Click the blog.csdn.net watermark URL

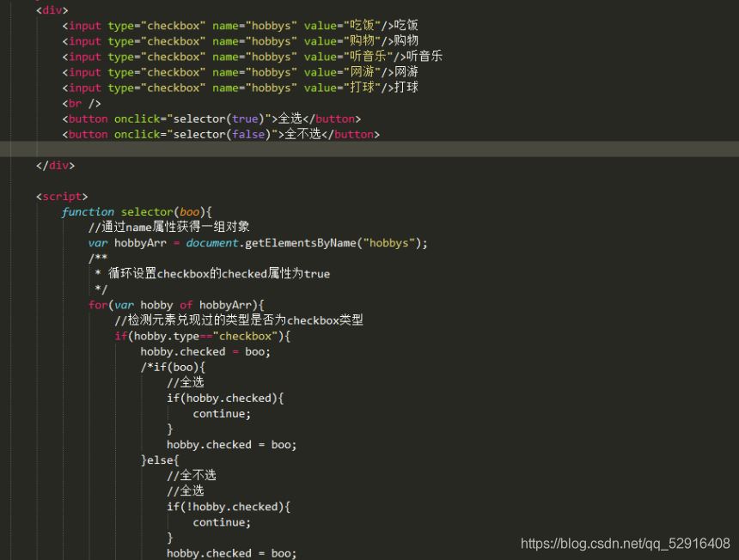coord(626,544)
